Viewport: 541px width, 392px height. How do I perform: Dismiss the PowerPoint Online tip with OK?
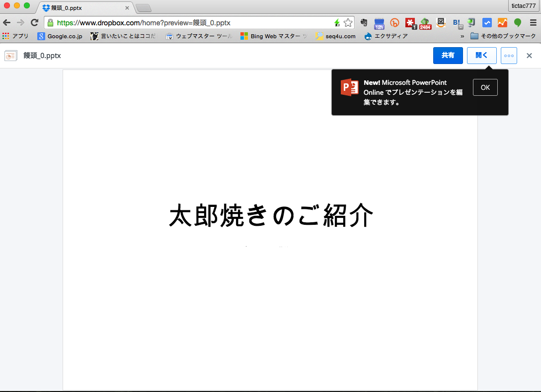pyautogui.click(x=485, y=87)
